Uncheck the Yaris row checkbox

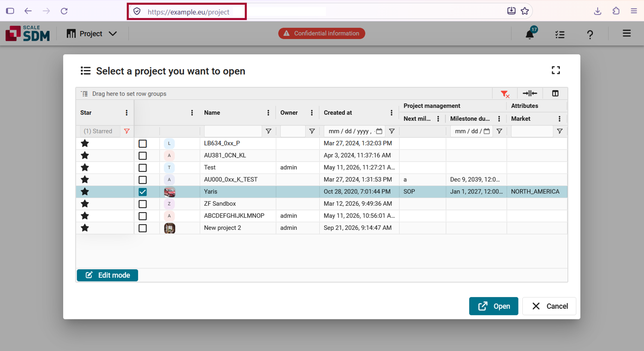143,192
